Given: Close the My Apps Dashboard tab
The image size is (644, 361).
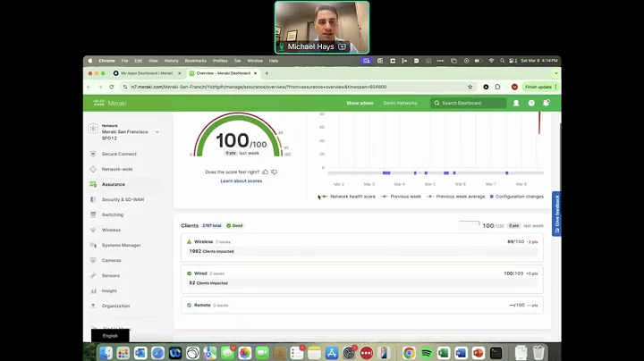Looking at the screenshot, I should pyautogui.click(x=180, y=73).
